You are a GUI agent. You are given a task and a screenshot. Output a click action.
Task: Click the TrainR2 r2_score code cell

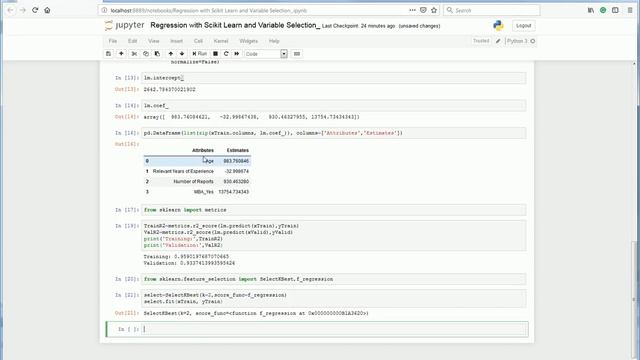tap(334, 236)
